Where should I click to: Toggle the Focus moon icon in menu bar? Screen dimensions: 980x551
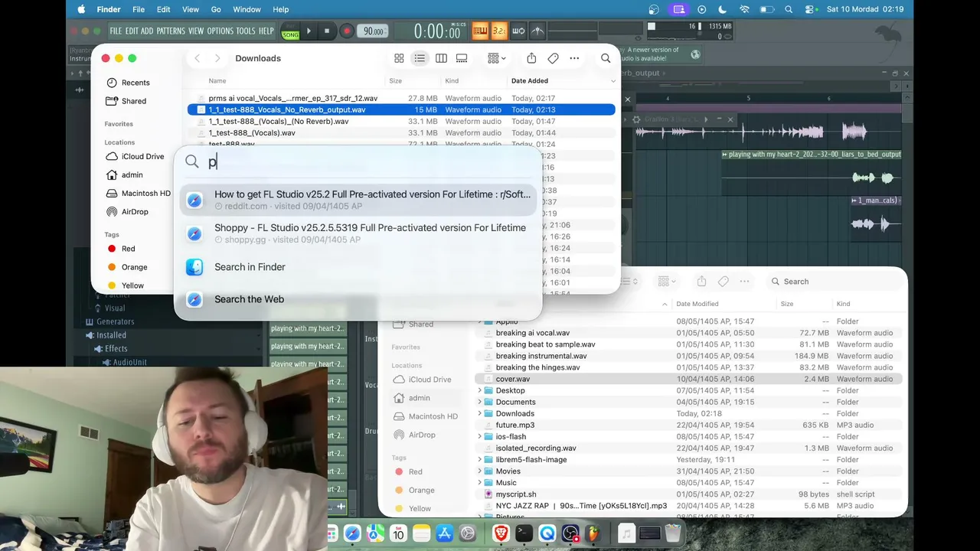(724, 9)
